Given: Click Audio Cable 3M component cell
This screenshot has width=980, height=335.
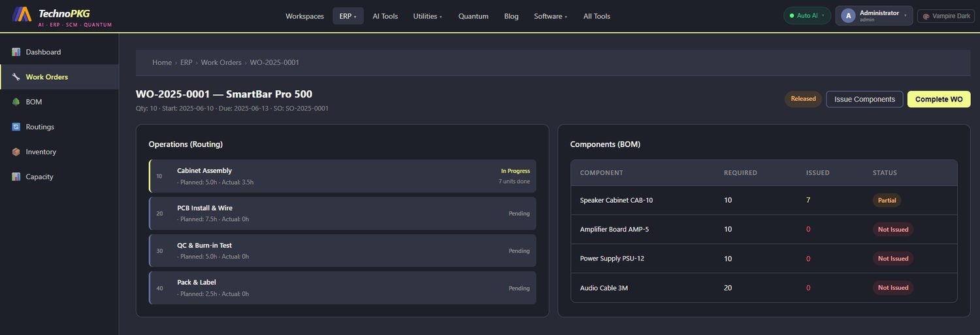Looking at the screenshot, I should click(604, 288).
